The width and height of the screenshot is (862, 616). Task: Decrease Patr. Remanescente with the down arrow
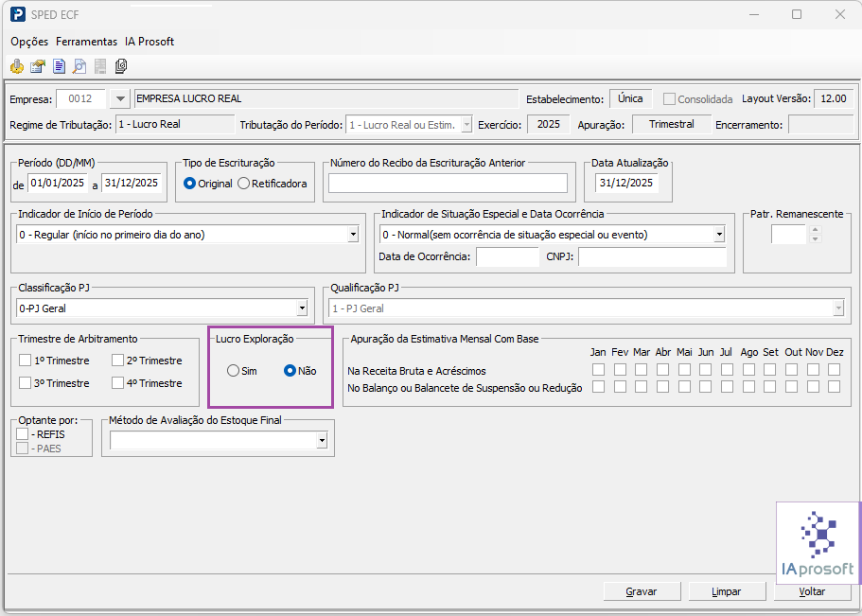[816, 239]
